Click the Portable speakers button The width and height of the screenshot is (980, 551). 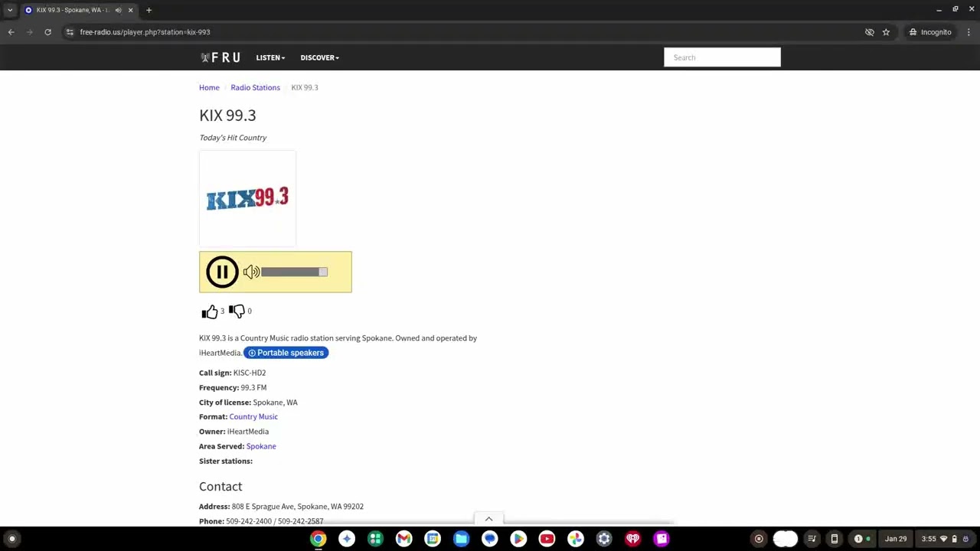pyautogui.click(x=286, y=353)
